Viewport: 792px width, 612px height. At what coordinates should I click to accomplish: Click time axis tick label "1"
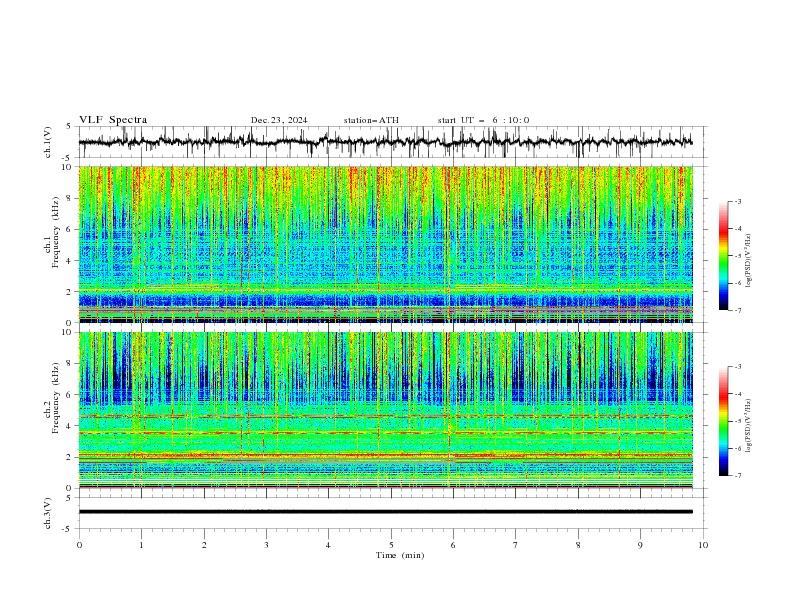point(141,545)
